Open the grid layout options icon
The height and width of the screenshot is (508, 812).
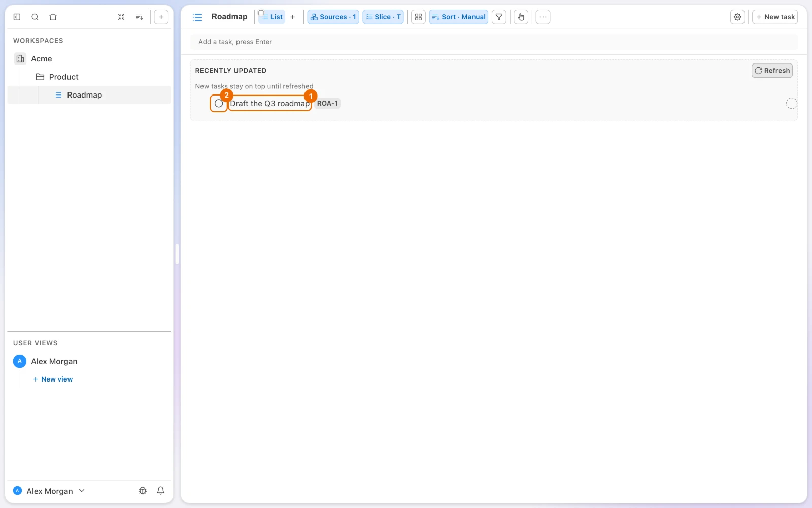pyautogui.click(x=418, y=17)
